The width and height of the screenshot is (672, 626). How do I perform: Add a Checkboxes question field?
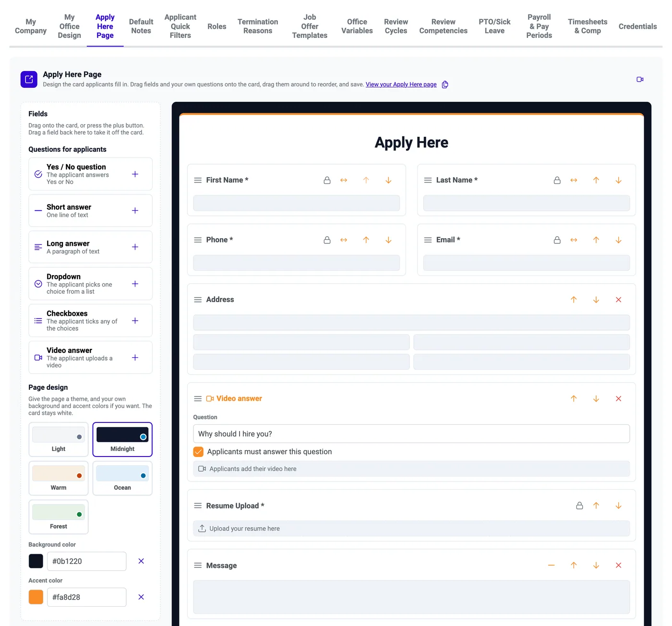click(135, 321)
